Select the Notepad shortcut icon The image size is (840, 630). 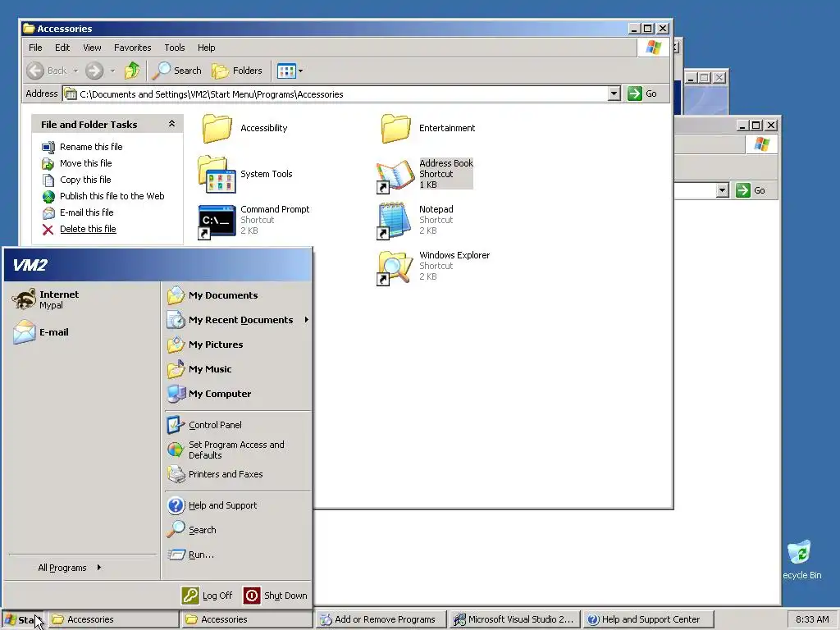point(394,220)
